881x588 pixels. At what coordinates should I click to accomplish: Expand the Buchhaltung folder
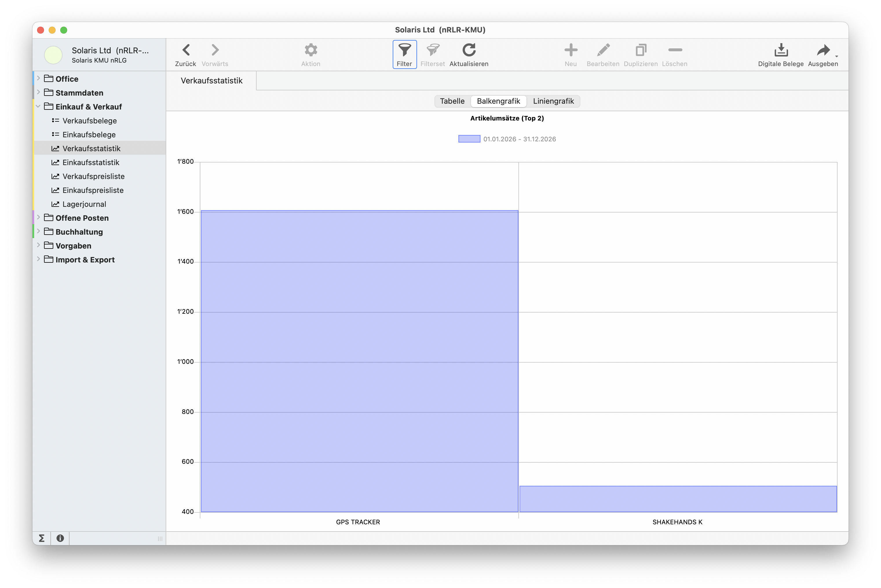(x=38, y=231)
